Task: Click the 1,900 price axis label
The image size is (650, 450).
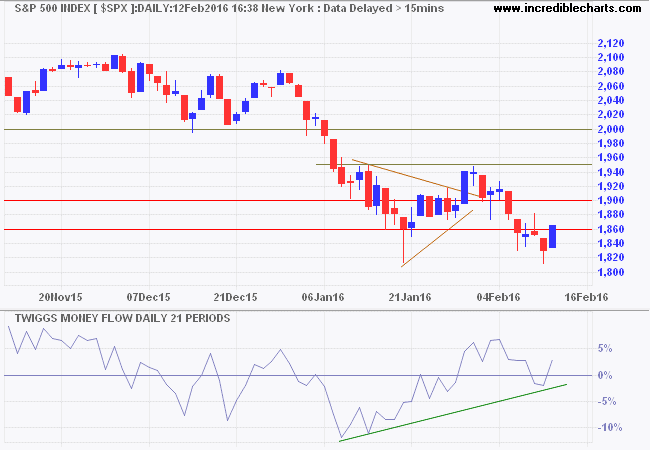Action: pos(611,200)
